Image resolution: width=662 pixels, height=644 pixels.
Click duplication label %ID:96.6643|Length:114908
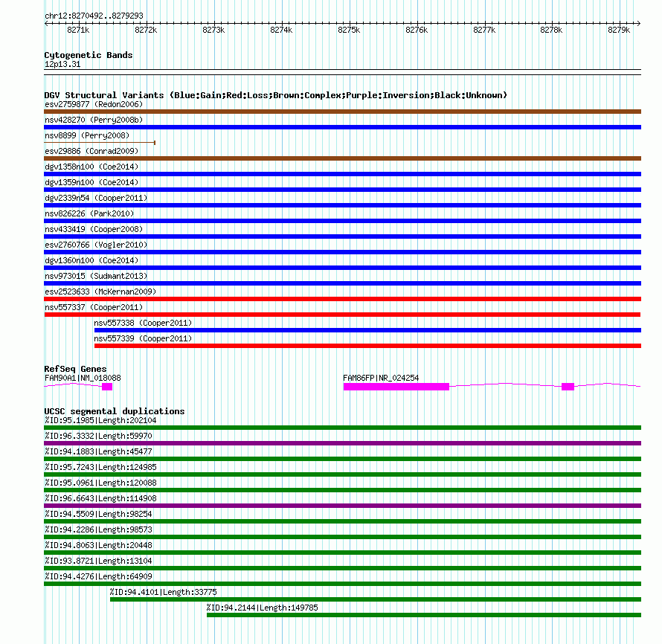pos(100,498)
